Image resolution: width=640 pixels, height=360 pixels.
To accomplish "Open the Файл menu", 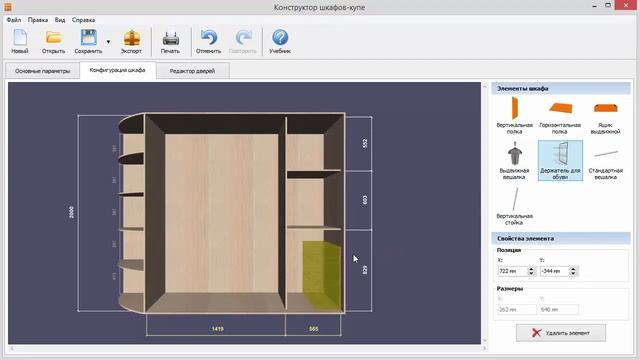I will [14, 20].
